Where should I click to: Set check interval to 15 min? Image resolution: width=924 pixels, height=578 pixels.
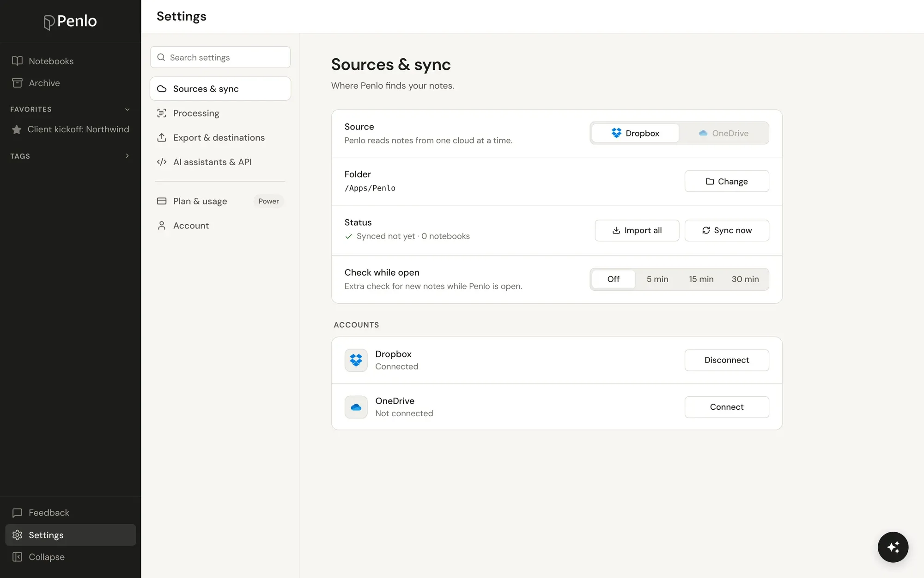(x=701, y=279)
